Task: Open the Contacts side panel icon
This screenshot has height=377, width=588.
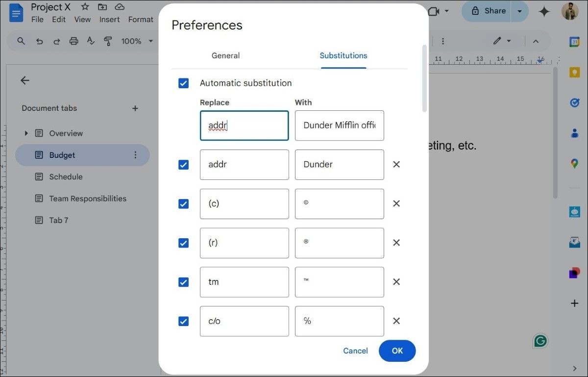Action: click(574, 133)
